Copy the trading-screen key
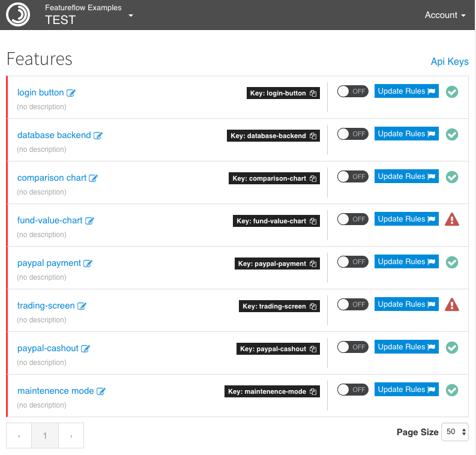The image size is (476, 455). pos(313,307)
